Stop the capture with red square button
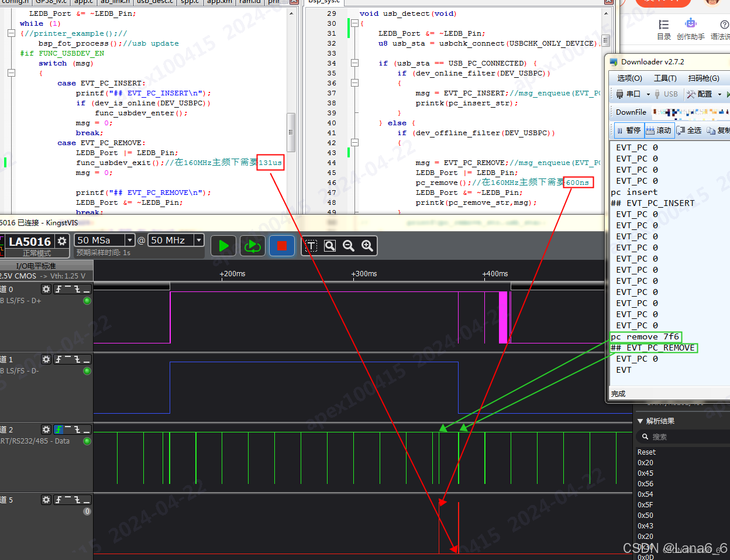This screenshot has height=560, width=730. [281, 246]
